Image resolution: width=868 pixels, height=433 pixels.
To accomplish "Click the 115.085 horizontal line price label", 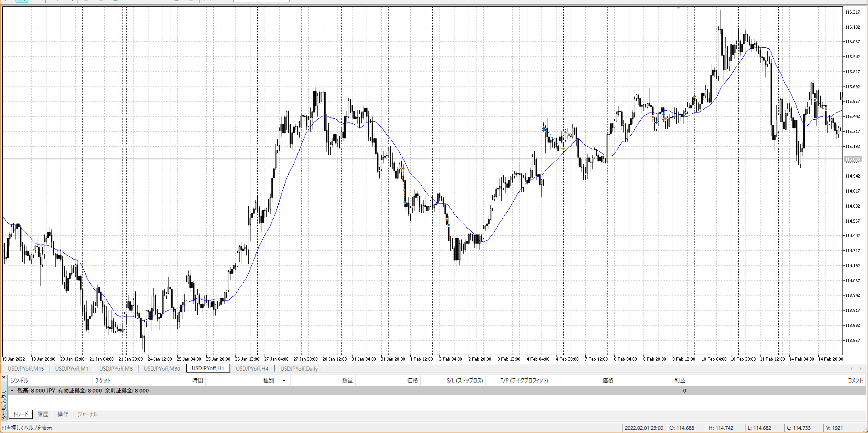I will point(853,160).
